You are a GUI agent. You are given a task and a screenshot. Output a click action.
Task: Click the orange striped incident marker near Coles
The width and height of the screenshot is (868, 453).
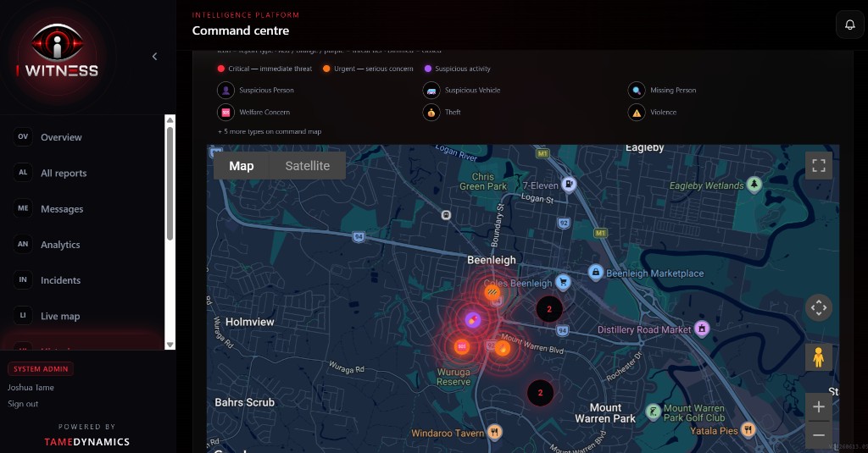pos(492,292)
